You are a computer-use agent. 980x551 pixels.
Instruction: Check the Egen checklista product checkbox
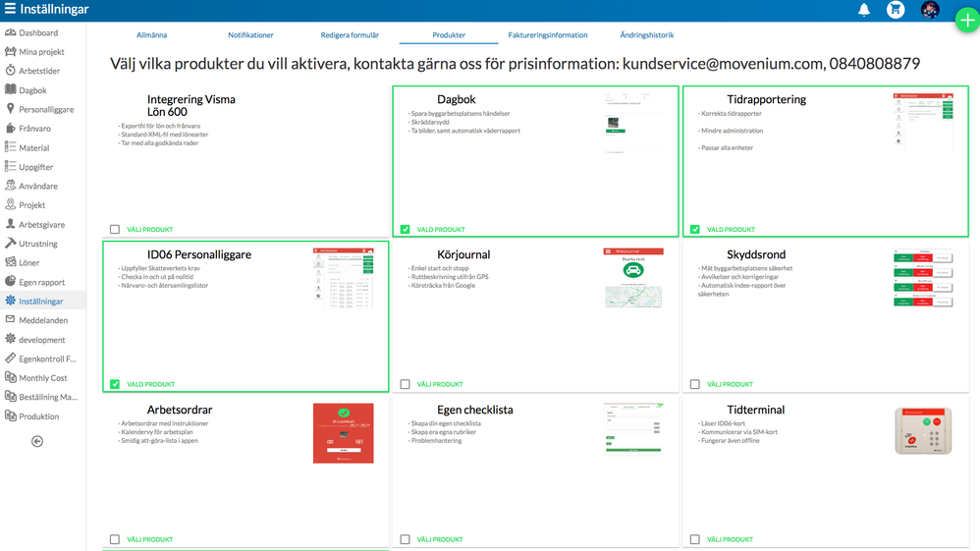tap(405, 539)
